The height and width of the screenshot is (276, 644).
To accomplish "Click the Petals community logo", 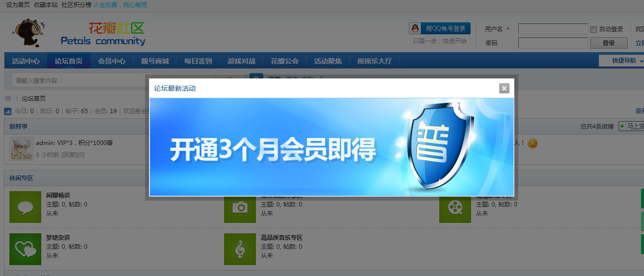I will click(103, 34).
